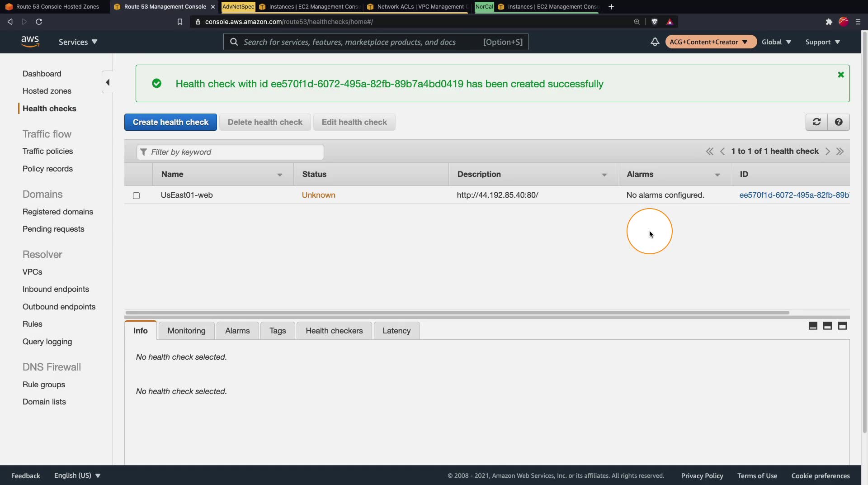This screenshot has width=868, height=485.
Task: Open Inbound endpoints in sidebar
Action: 56,289
